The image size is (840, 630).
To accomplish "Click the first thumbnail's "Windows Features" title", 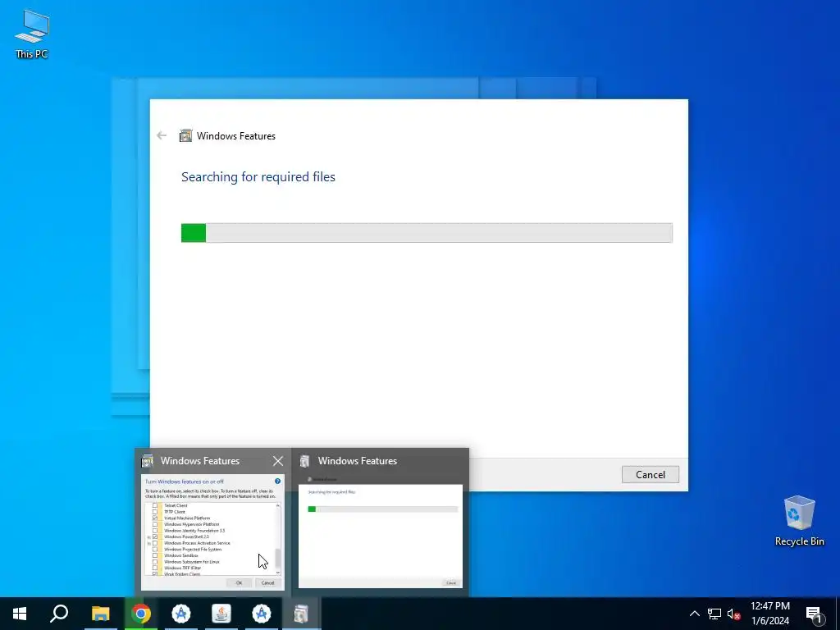I will pos(200,461).
